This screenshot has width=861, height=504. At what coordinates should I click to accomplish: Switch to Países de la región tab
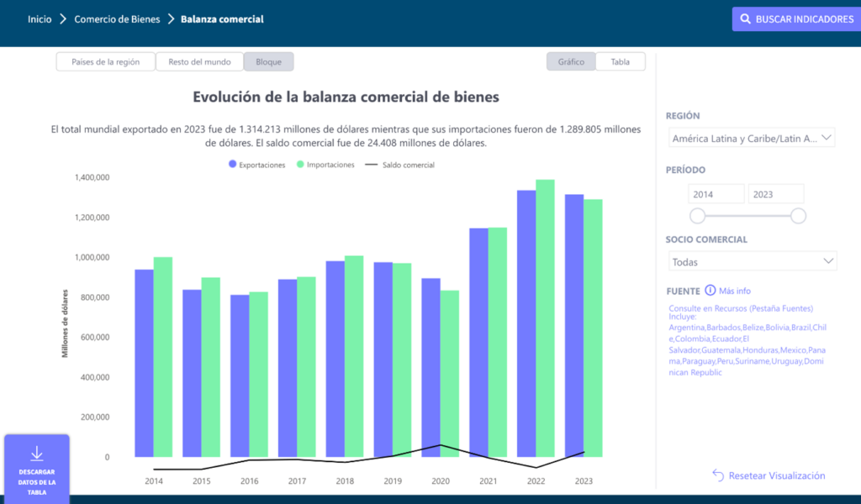pos(106,61)
